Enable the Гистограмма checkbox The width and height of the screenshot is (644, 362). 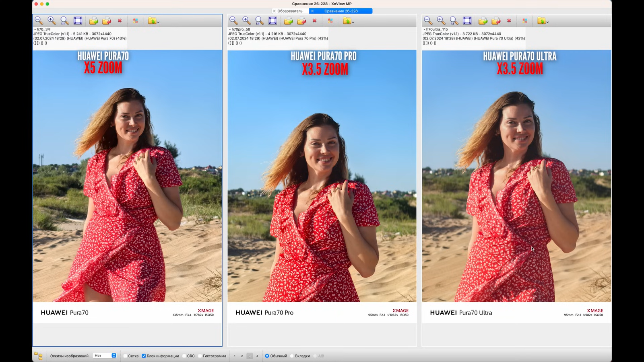click(200, 356)
